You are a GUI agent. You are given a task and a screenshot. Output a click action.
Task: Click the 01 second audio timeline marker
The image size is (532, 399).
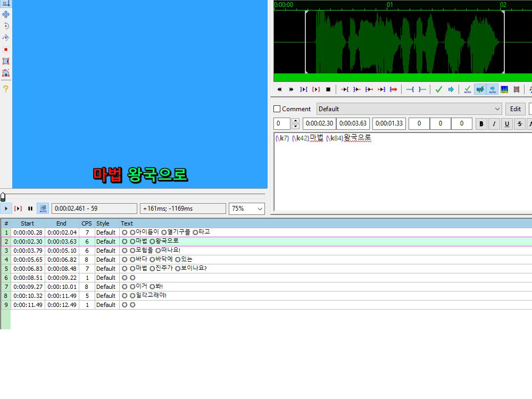390,5
